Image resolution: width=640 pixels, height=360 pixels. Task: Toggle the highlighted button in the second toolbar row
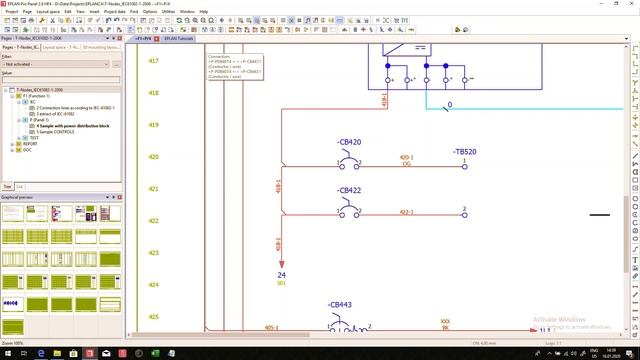click(131, 29)
